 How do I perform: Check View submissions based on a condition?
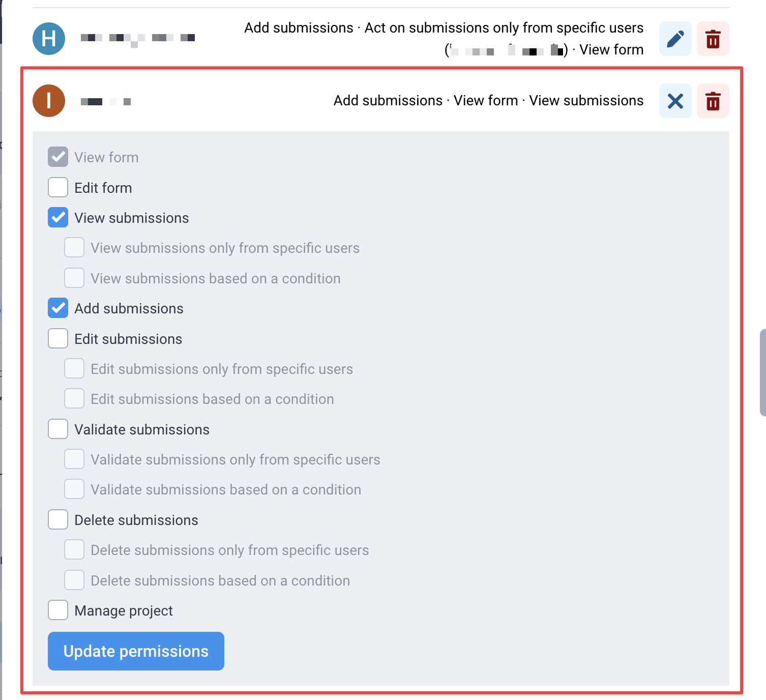pos(74,278)
